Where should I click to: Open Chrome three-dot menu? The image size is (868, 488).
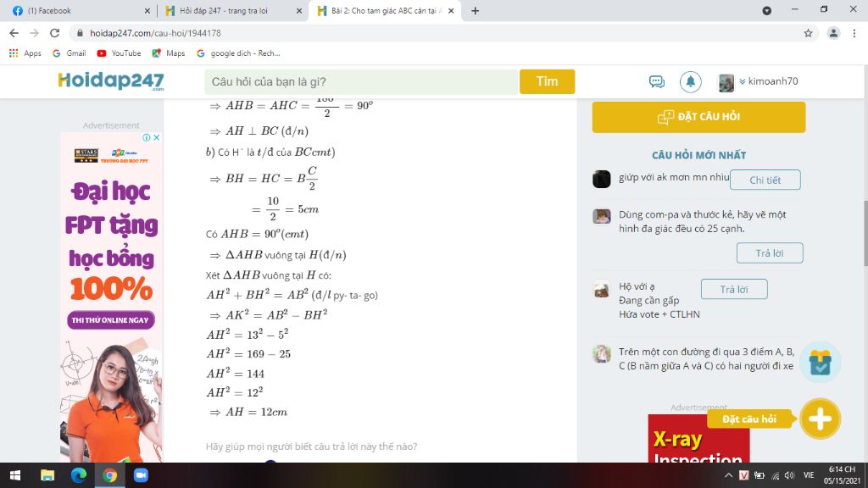coord(854,33)
